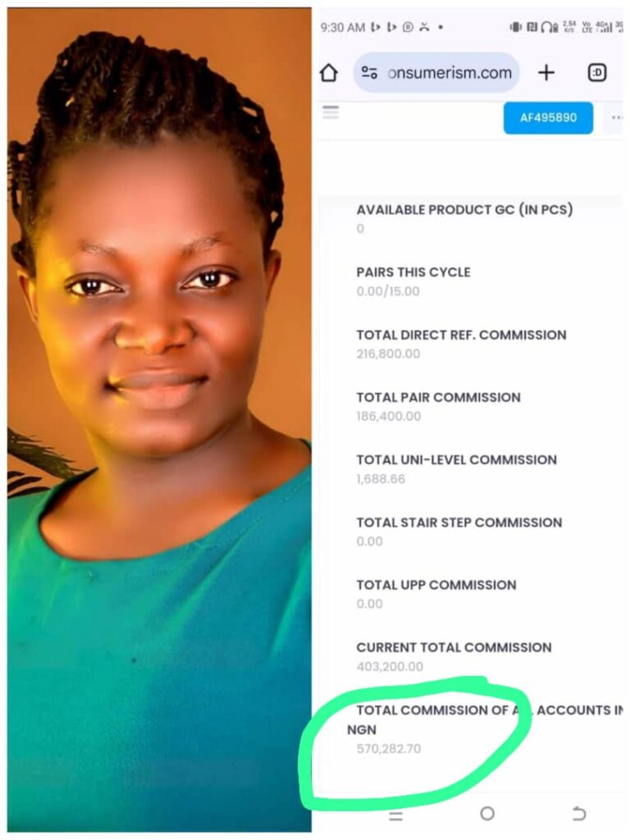The height and width of the screenshot is (840, 630).
Task: Select Total Direct Ref. Commission row
Action: coord(461,344)
